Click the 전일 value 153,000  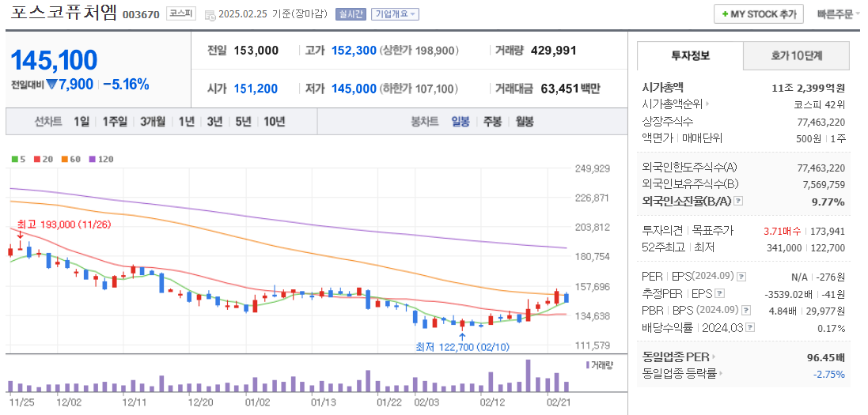(256, 51)
